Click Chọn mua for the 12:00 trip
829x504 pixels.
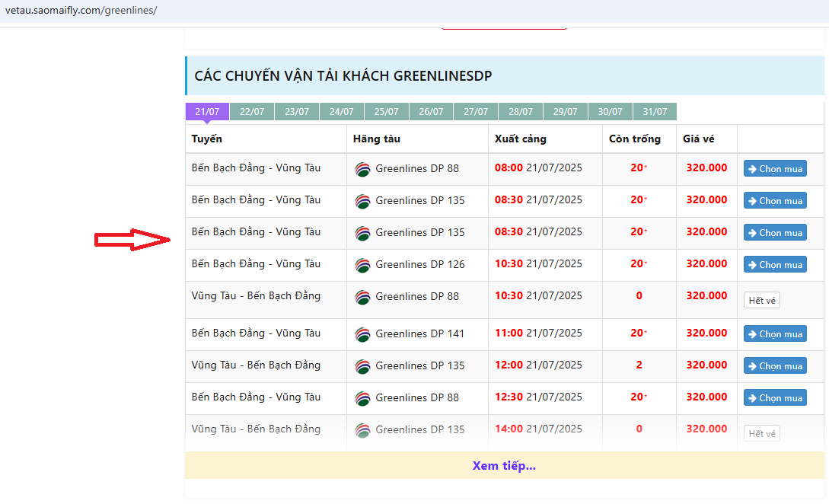pos(775,365)
